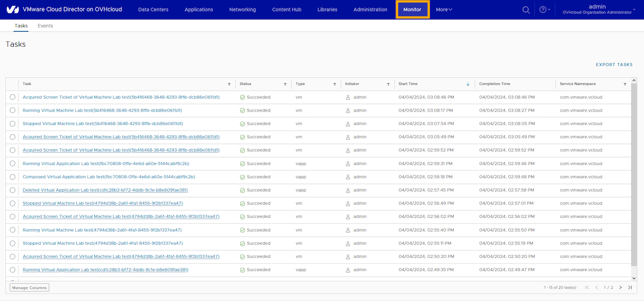Open the help question mark menu
The height and width of the screenshot is (301, 644).
[544, 10]
